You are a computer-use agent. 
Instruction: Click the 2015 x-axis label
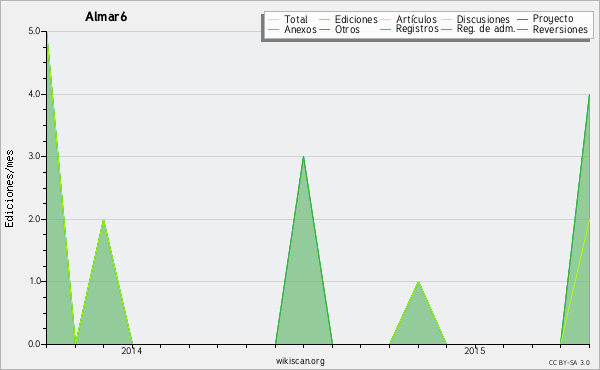(x=474, y=350)
